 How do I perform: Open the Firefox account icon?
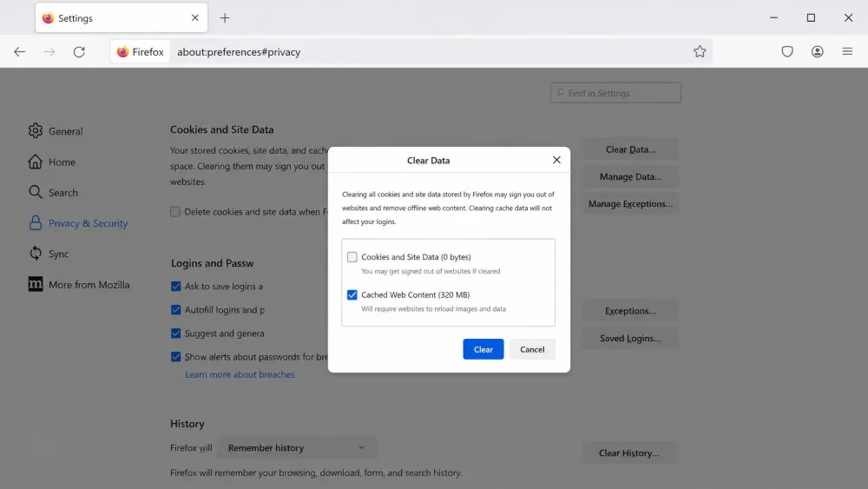click(817, 51)
